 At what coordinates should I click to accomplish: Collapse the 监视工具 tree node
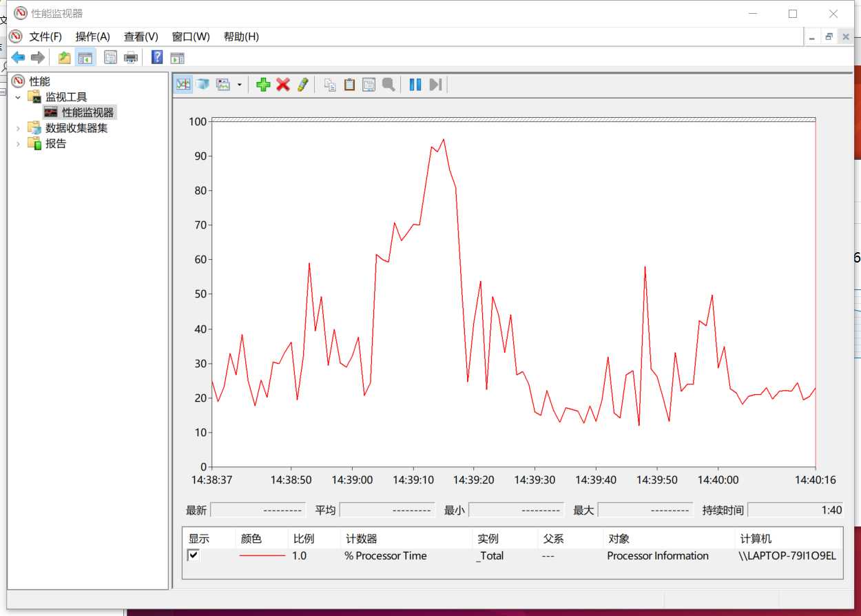18,97
